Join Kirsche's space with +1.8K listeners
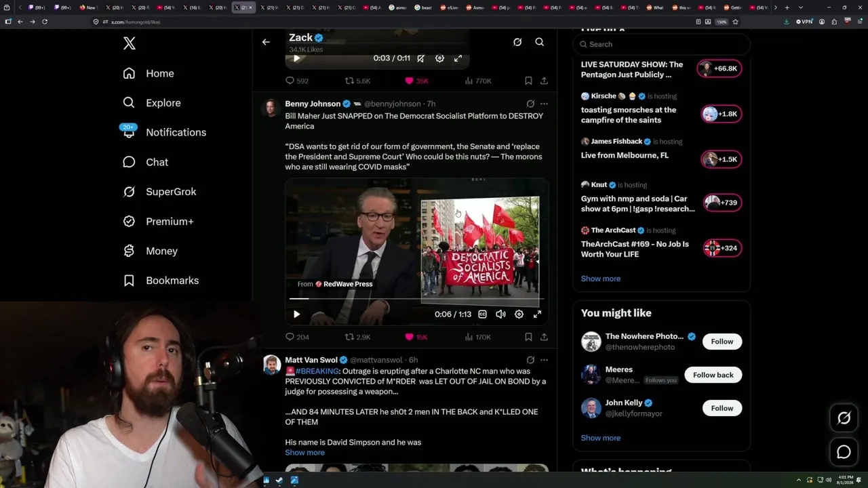 722,114
